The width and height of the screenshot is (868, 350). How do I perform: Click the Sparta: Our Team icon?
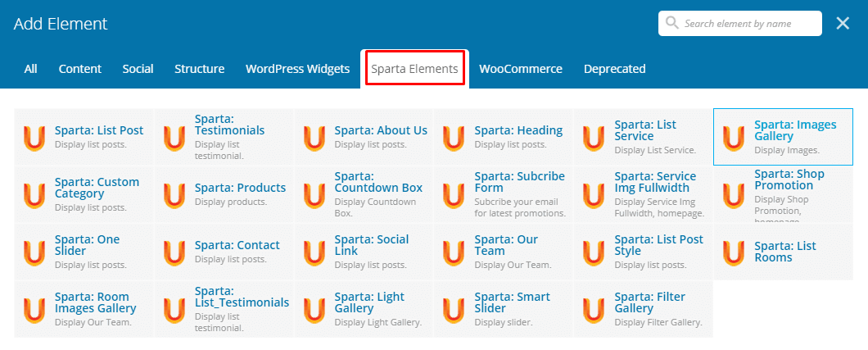(x=454, y=252)
